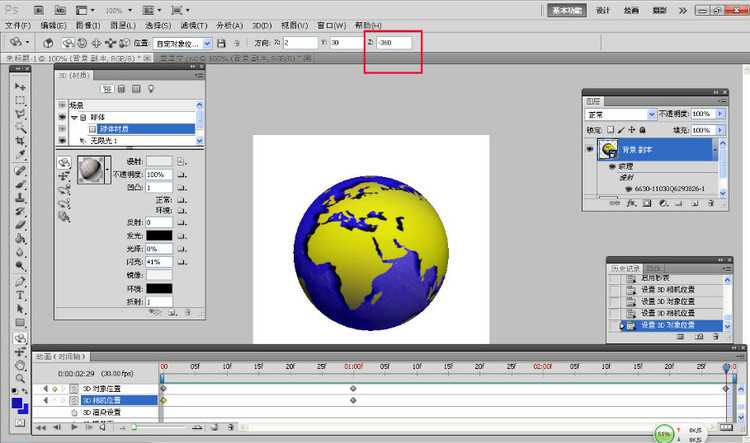Screen dimensions: 750x443
Task: Save the current 3D position preset
Action: click(222, 44)
